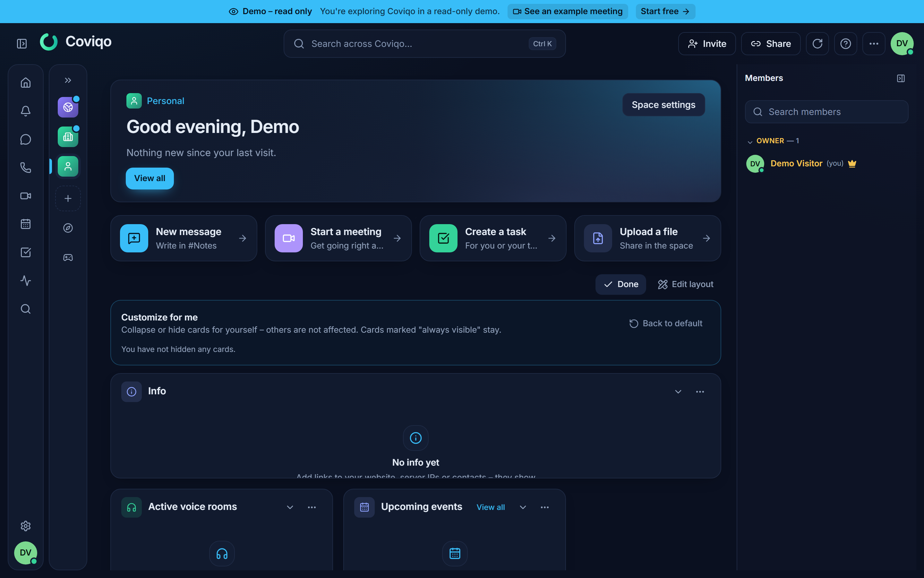Click Done to finish customizing
The height and width of the screenshot is (578, 924).
[x=621, y=285]
